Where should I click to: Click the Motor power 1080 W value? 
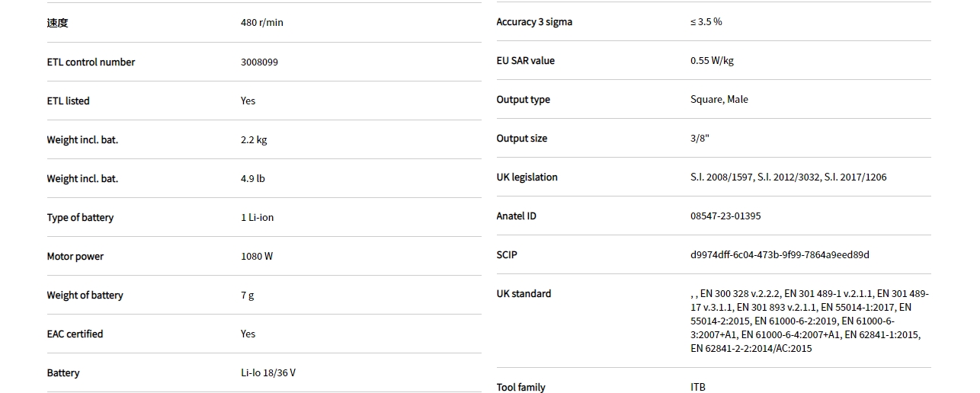(257, 257)
